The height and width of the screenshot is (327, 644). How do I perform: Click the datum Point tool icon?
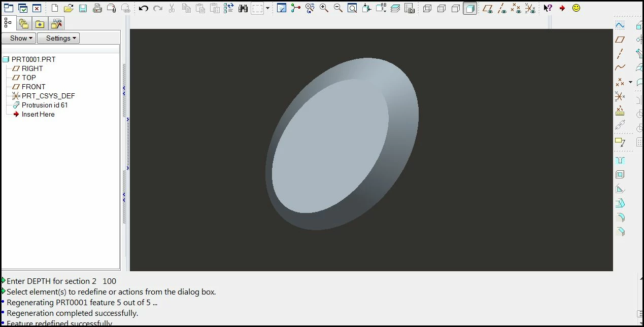coord(620,82)
